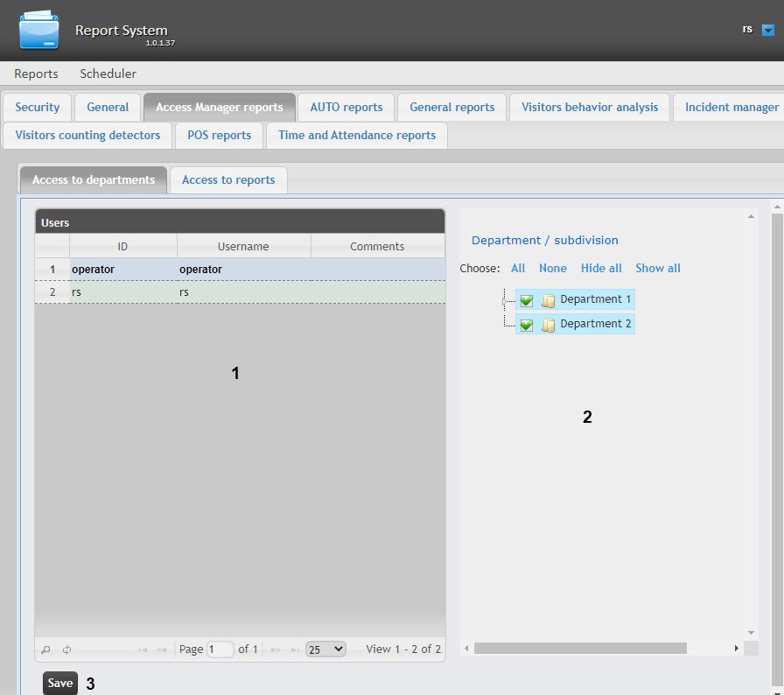
Task: Go to next page using pager icon
Action: [276, 649]
